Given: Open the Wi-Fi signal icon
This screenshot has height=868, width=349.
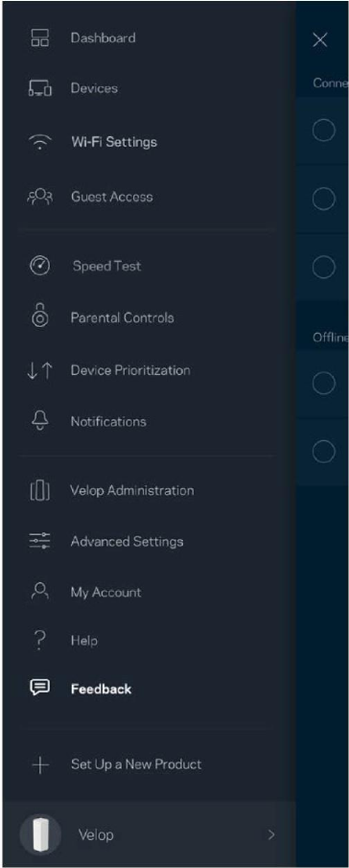Looking at the screenshot, I should (39, 143).
